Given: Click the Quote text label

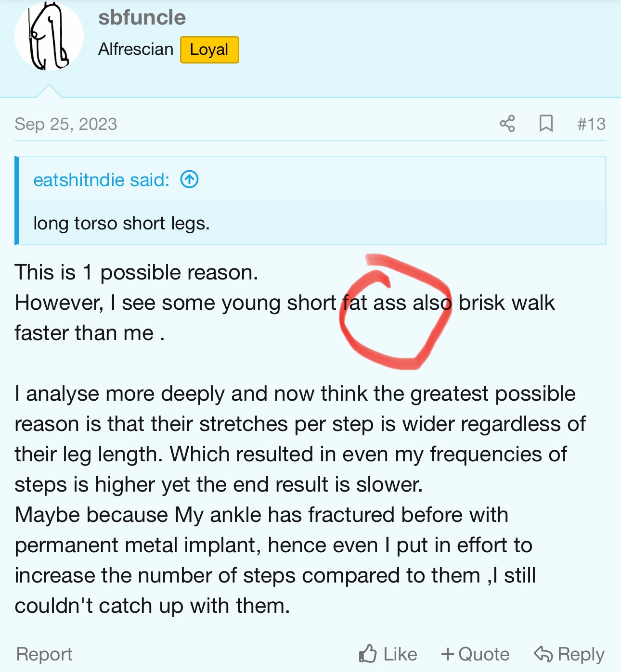Looking at the screenshot, I should tap(483, 654).
